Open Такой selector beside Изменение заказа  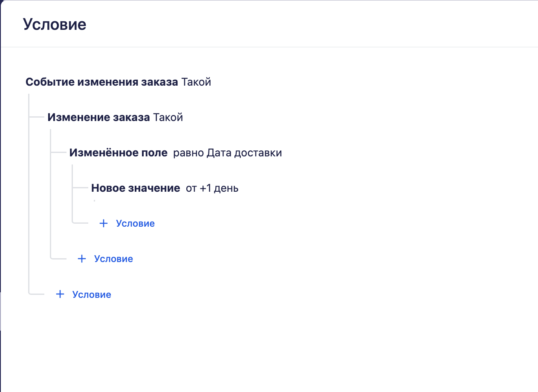coord(168,117)
